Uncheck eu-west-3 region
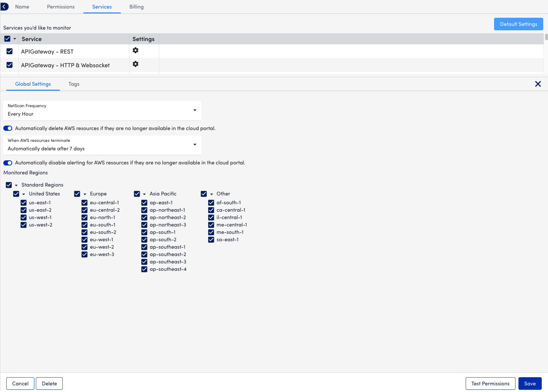Screen dimensions: 548x392 tap(85, 254)
